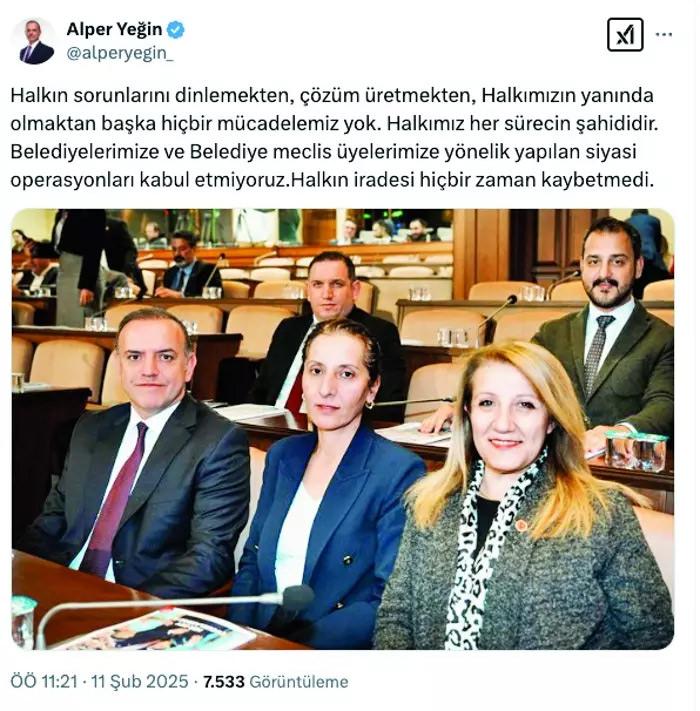Click the Alper Yeğin display name
700x711 pixels.
[114, 29]
